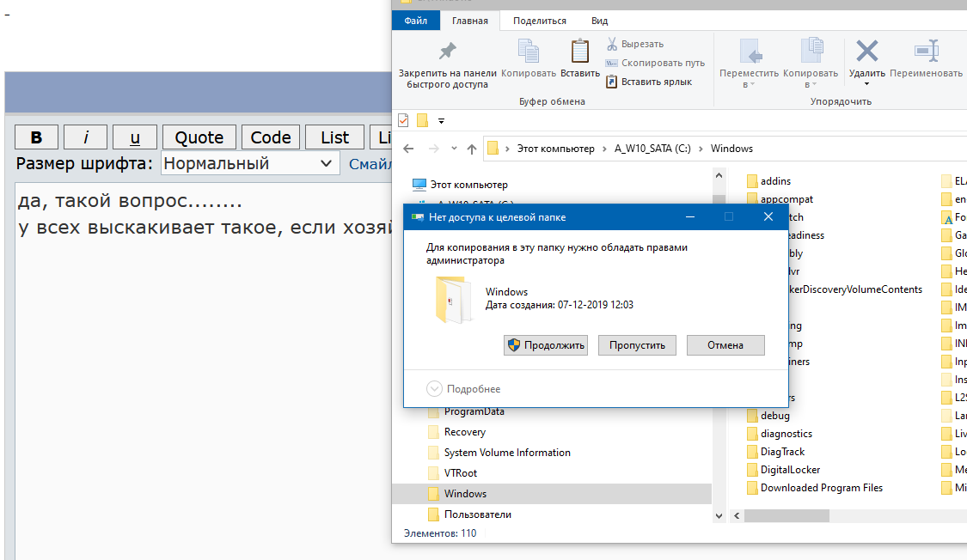The image size is (967, 560).
Task: Click the Delete X icon
Action: click(867, 51)
